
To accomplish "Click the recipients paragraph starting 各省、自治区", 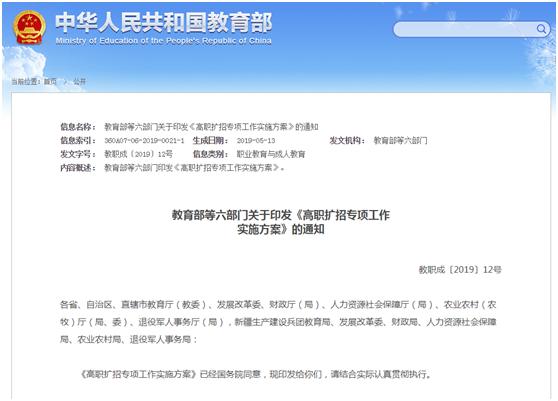I will tap(278, 322).
